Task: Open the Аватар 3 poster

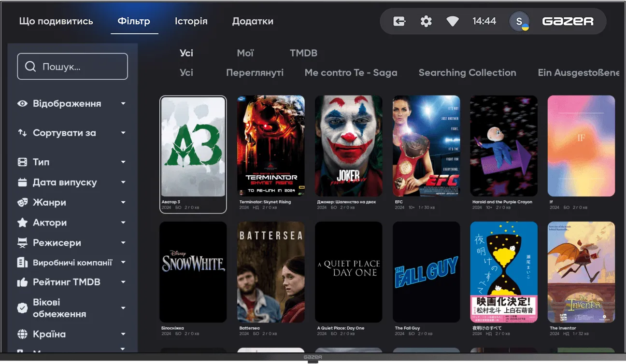Action: [x=193, y=147]
